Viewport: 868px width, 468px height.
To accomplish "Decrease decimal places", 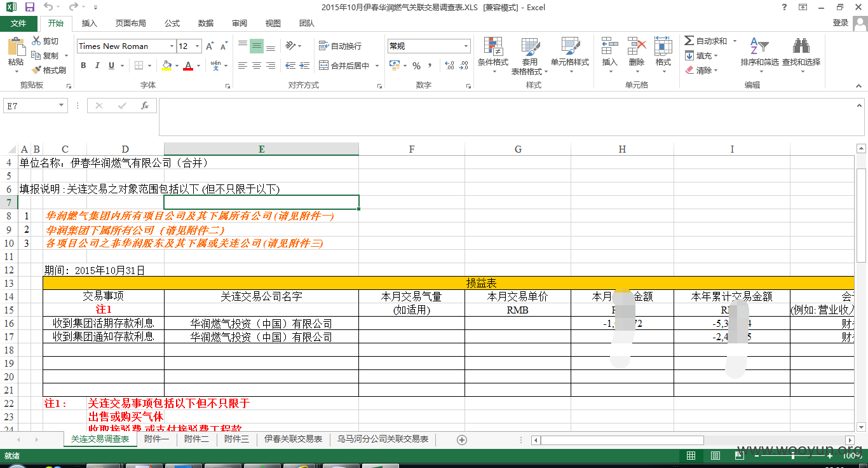I will pyautogui.click(x=465, y=65).
